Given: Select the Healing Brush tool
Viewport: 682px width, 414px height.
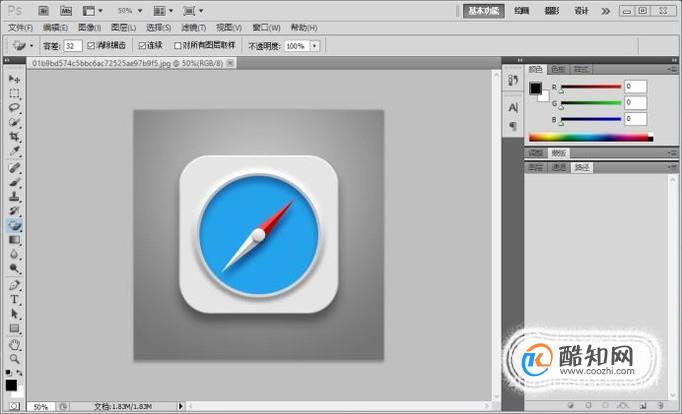Looking at the screenshot, I should (14, 167).
